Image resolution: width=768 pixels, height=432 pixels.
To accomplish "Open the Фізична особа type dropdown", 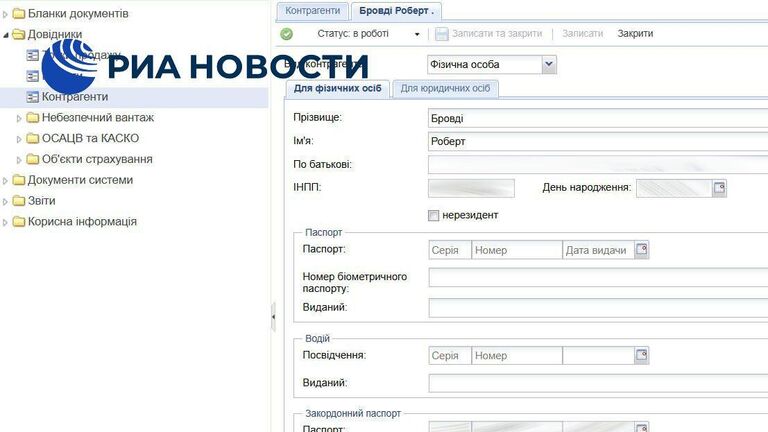I will coord(549,64).
